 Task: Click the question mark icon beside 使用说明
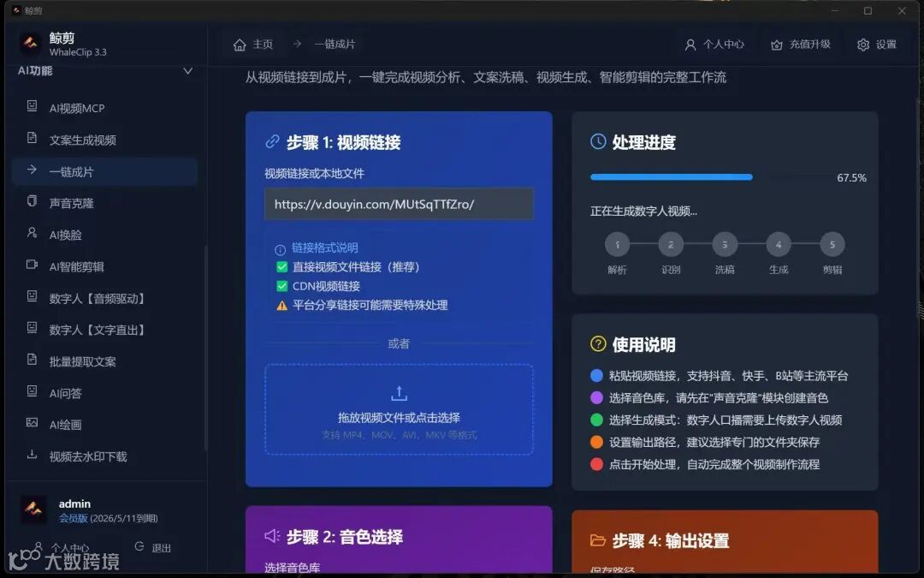pos(598,344)
